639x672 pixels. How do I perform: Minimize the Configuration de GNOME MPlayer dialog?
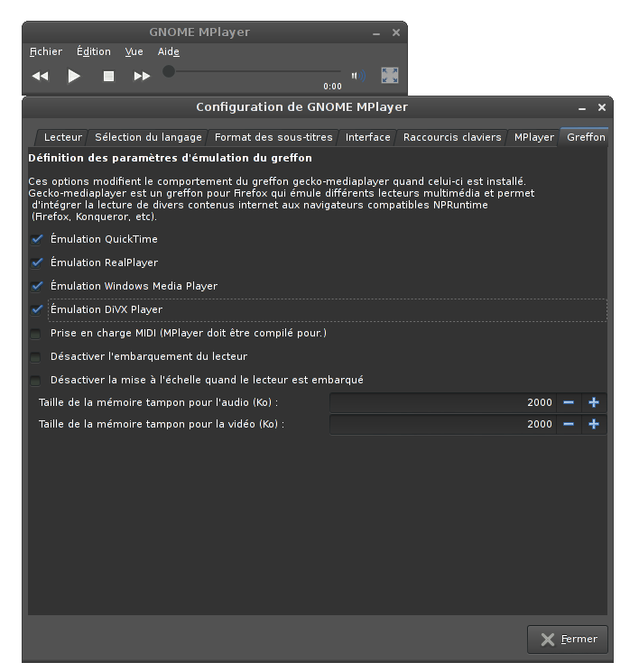coord(582,109)
